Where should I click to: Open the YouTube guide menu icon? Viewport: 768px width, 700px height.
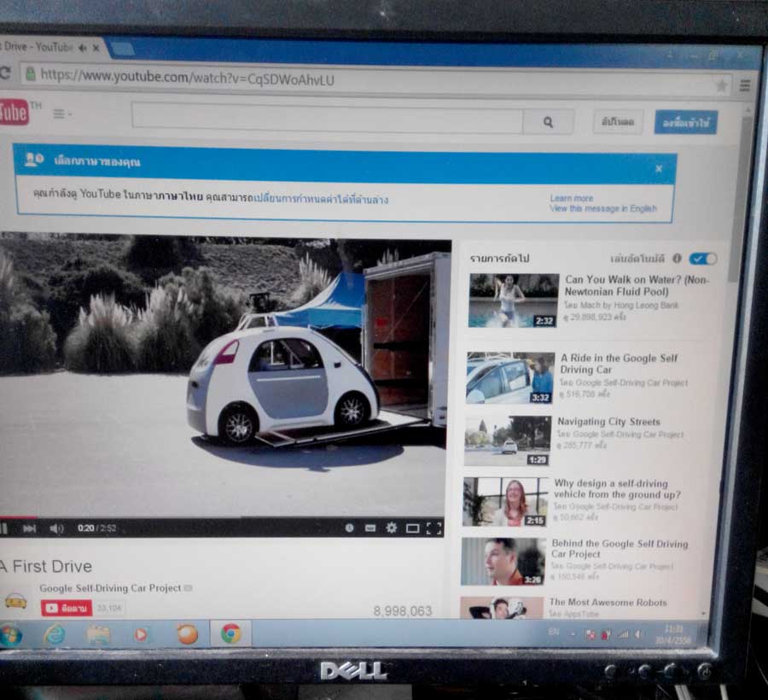(62, 114)
